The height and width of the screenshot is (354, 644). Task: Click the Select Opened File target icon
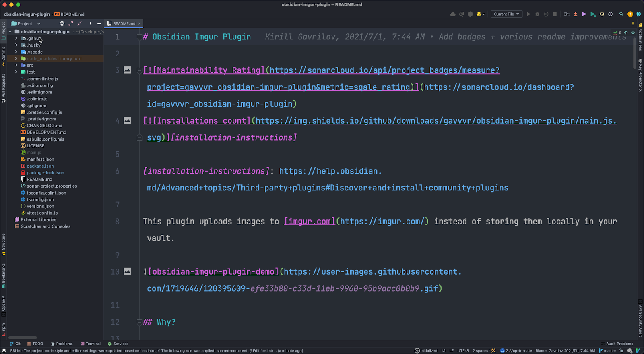62,23
